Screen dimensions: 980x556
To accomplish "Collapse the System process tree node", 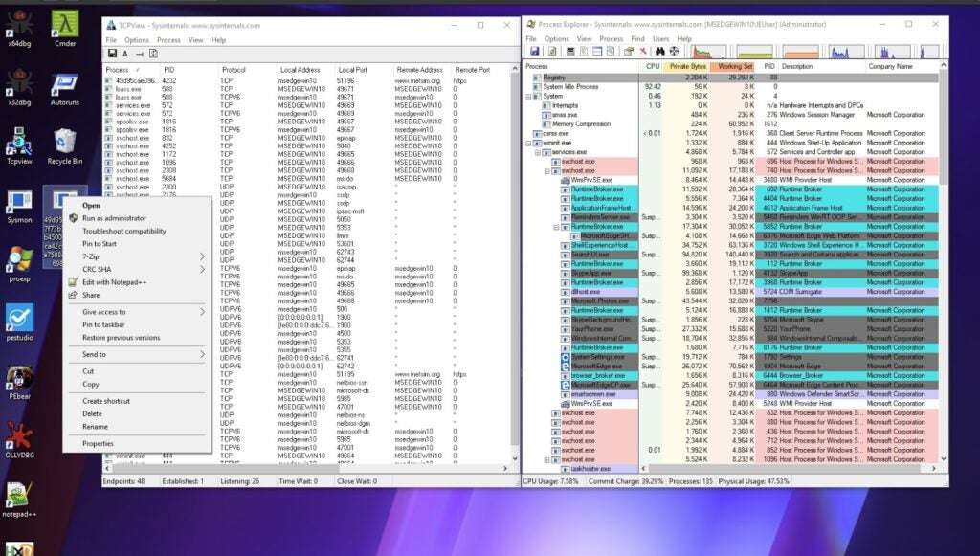I will pos(527,96).
